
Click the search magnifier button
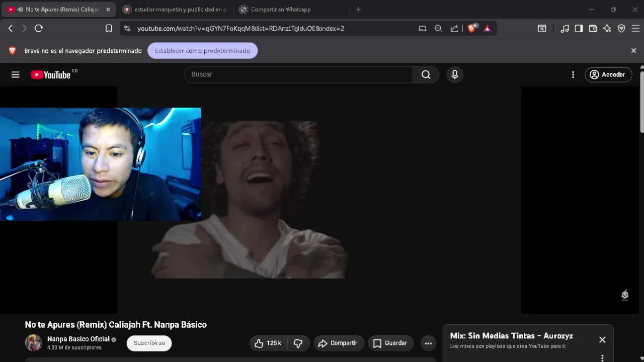(426, 74)
